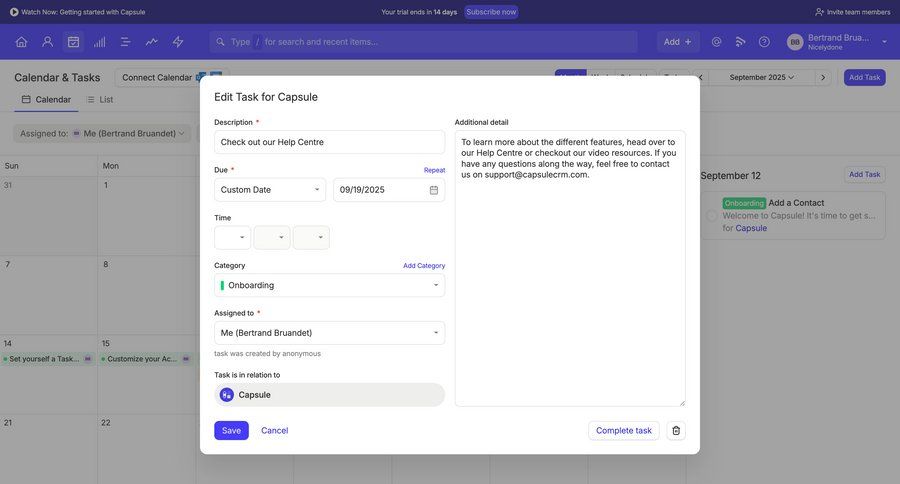Select the Calendar tab

coord(46,99)
